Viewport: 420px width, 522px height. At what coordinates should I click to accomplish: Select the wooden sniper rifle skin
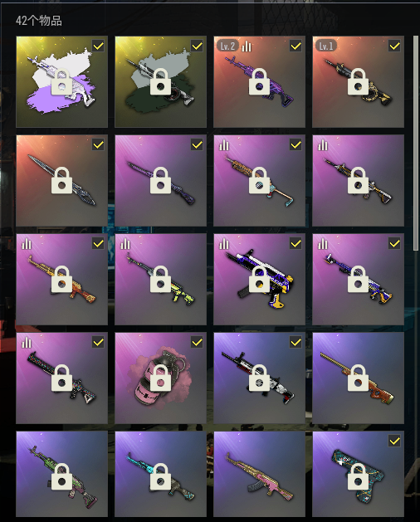[358, 378]
